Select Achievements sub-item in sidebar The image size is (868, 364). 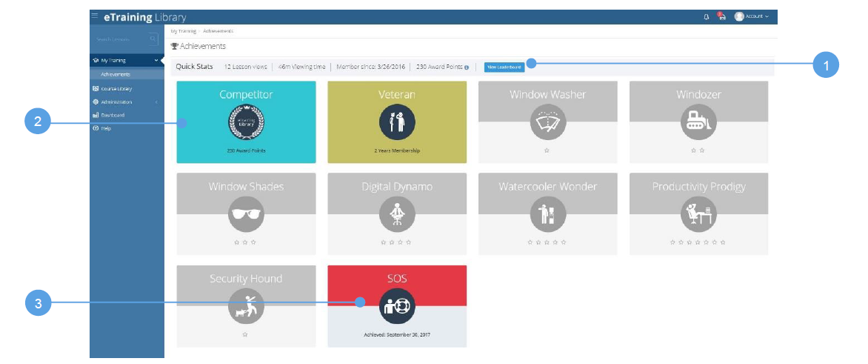tap(116, 74)
